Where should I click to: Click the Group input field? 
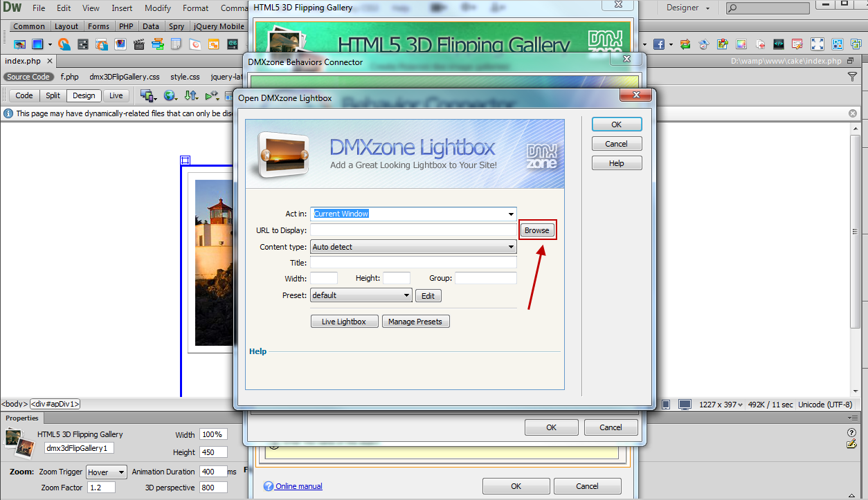pos(486,278)
